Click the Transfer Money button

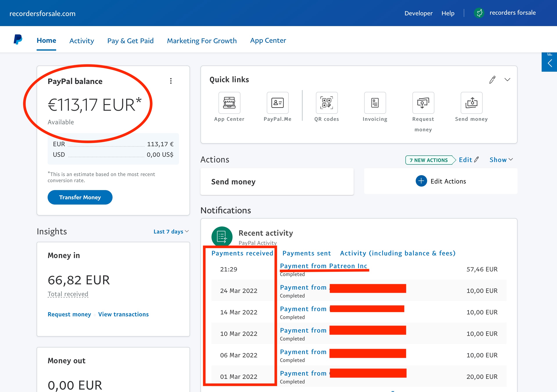click(x=80, y=197)
